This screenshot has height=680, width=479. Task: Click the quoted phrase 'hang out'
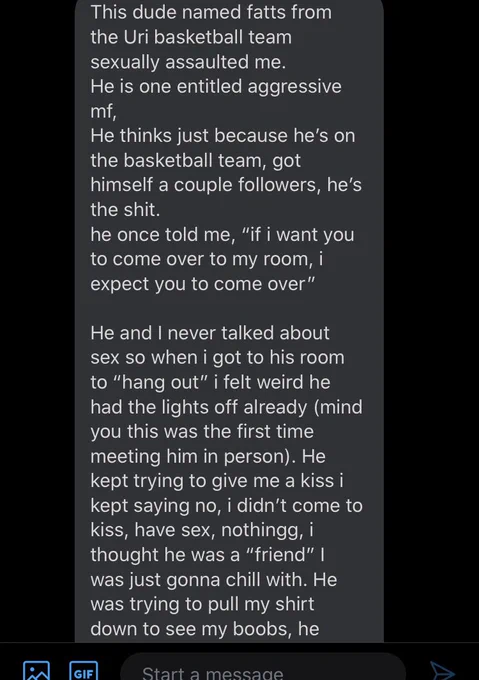161,382
